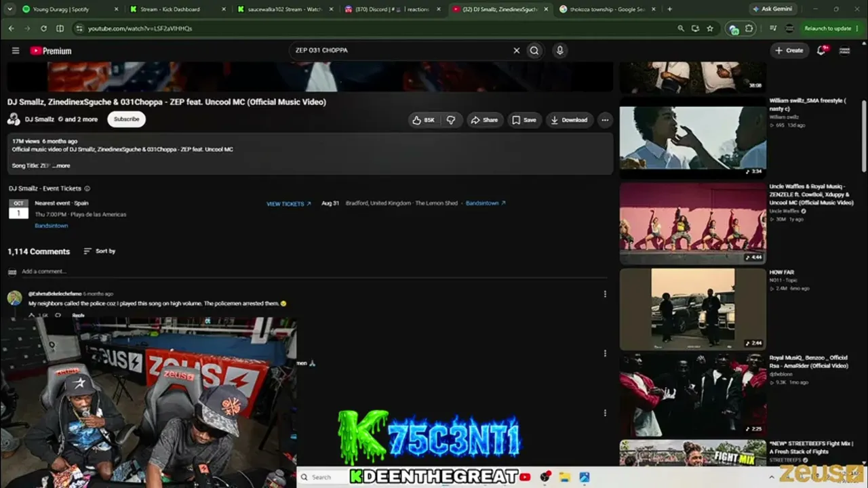Close the DJ Smallz YouTube tab
Screen dimensions: 868x488
(546, 9)
